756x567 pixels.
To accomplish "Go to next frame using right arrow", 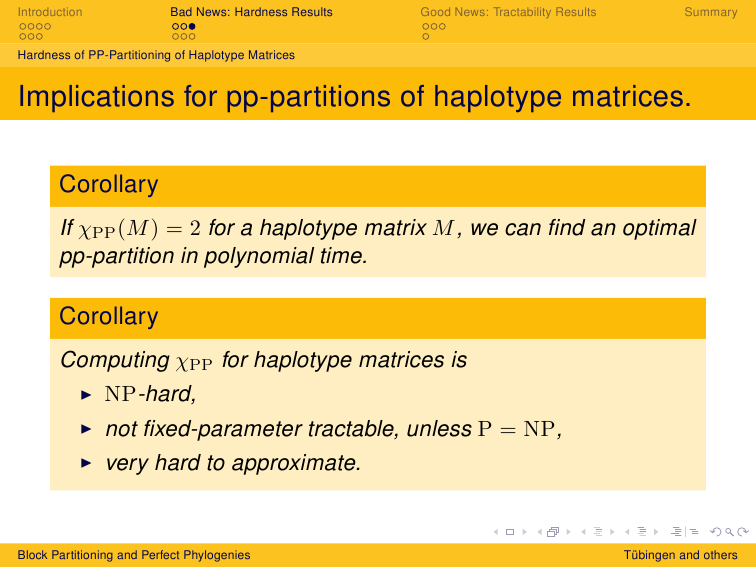I will coord(569,532).
